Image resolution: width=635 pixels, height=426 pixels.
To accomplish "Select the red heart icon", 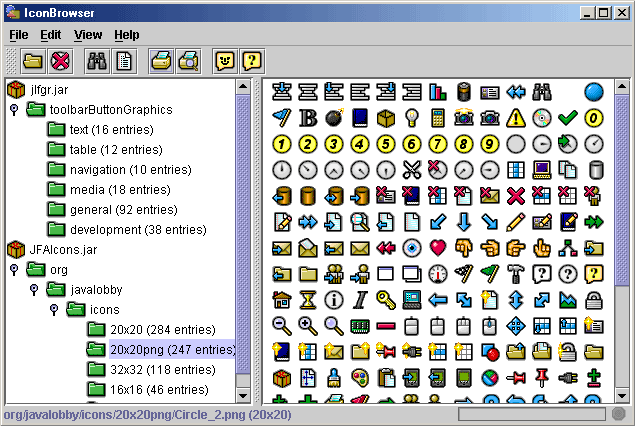I will (438, 247).
